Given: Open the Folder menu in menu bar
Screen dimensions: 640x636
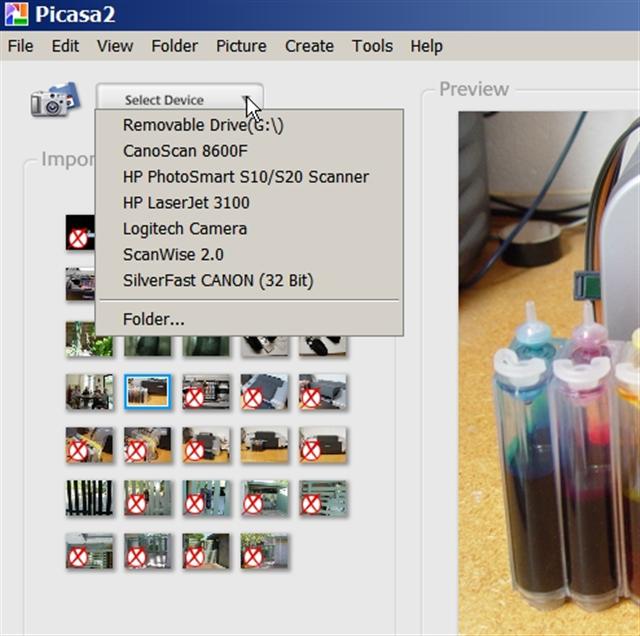Looking at the screenshot, I should pos(174,46).
